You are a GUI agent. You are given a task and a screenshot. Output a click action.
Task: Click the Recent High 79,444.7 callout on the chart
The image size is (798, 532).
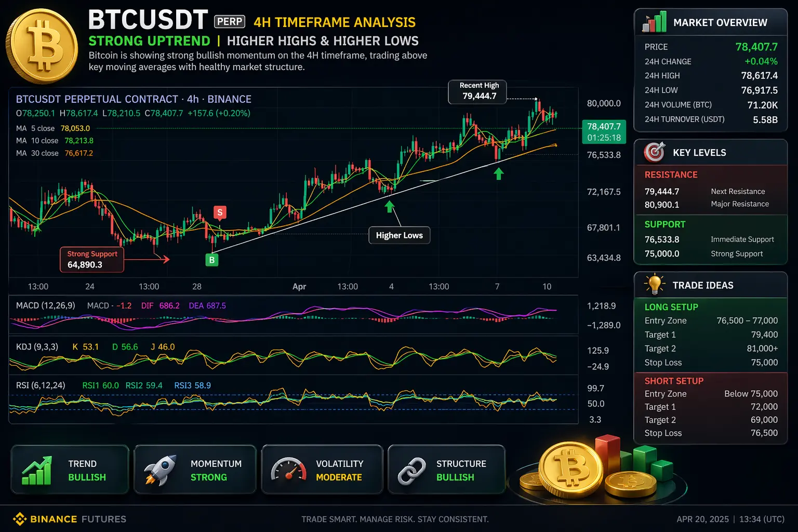point(477,91)
